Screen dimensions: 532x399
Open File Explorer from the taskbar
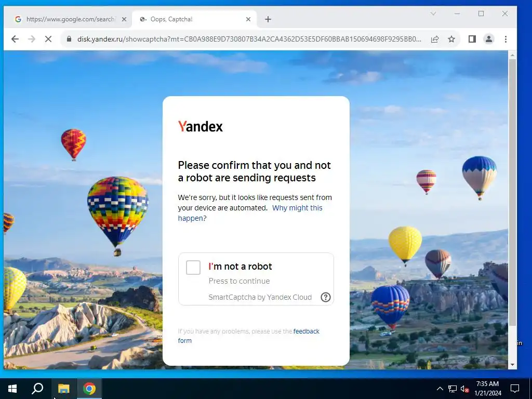point(63,389)
